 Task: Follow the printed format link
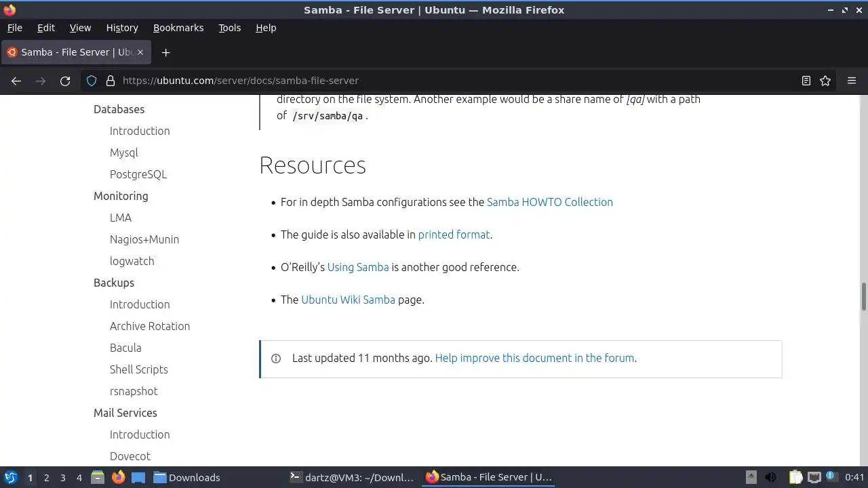[454, 235]
